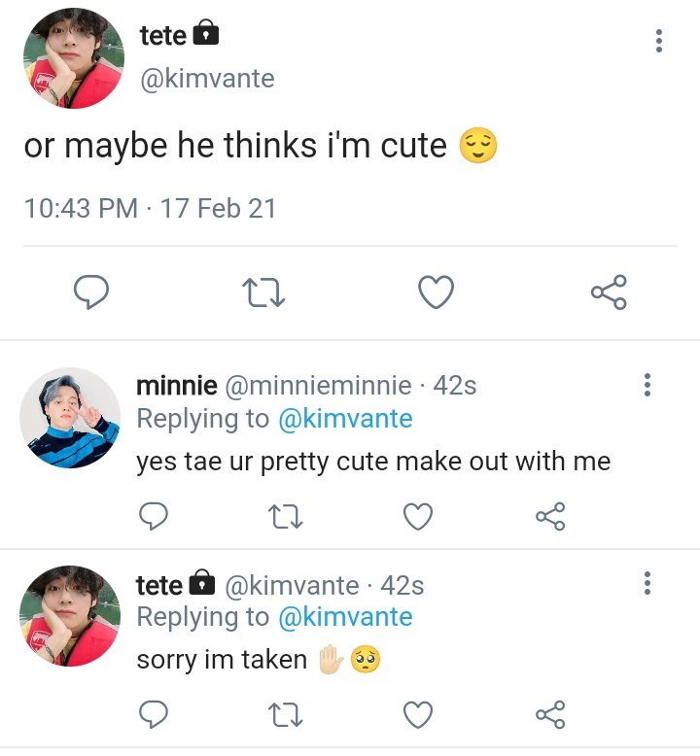The image size is (700, 756).
Task: Reply to the main tete tweet
Action: (90, 292)
